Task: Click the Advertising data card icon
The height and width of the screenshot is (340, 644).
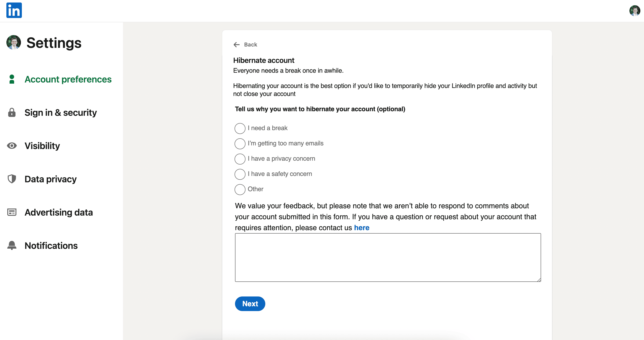Action: click(12, 212)
